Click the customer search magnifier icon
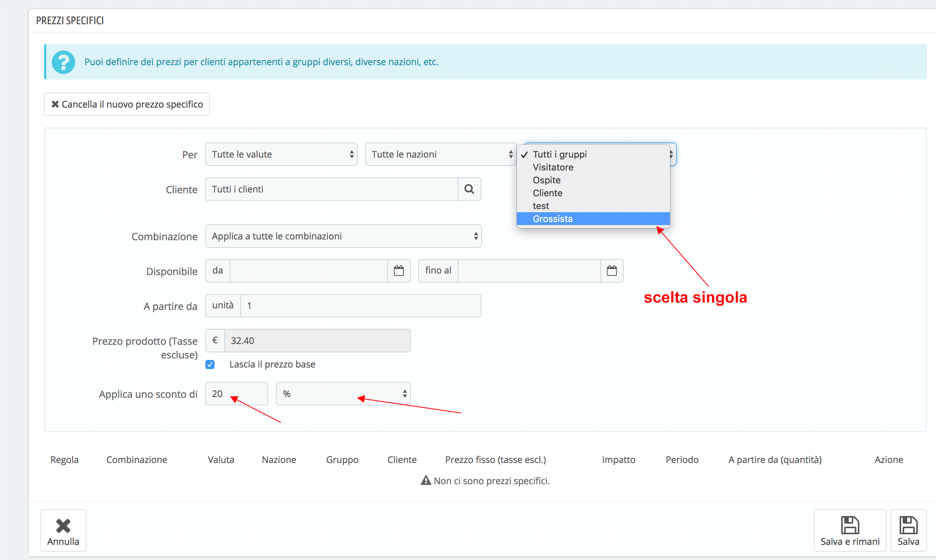The width and height of the screenshot is (936, 560). pyautogui.click(x=469, y=189)
